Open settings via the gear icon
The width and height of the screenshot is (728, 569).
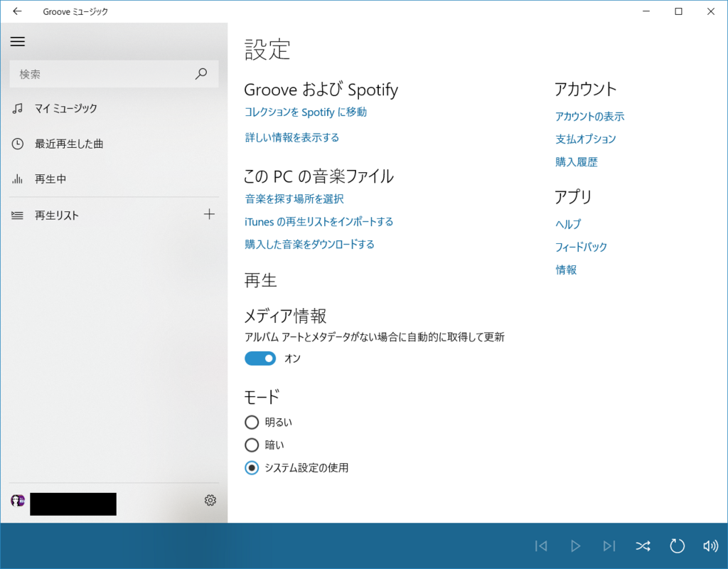210,500
